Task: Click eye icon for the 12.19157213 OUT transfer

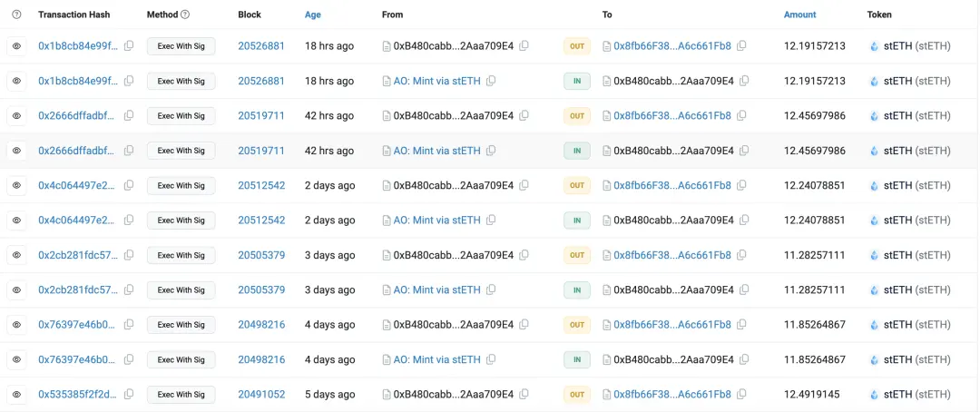Action: coord(16,46)
